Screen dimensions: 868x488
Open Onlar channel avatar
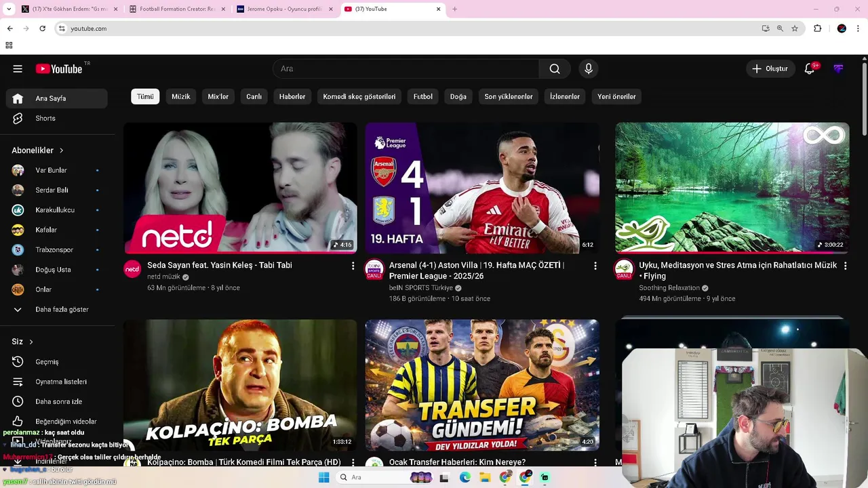coord(18,289)
